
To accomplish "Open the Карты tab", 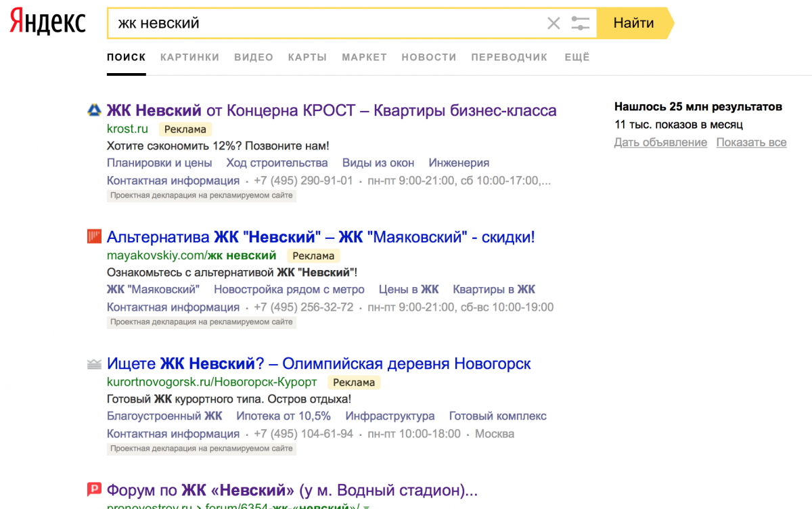I will click(307, 58).
